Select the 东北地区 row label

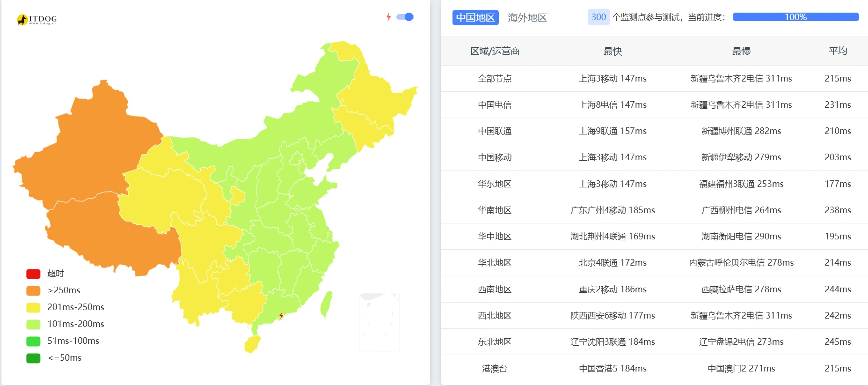[x=495, y=342]
